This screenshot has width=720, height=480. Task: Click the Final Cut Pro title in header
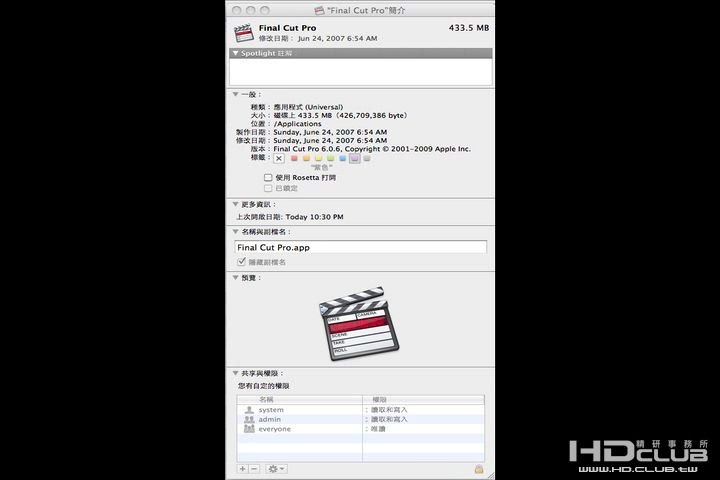point(287,28)
